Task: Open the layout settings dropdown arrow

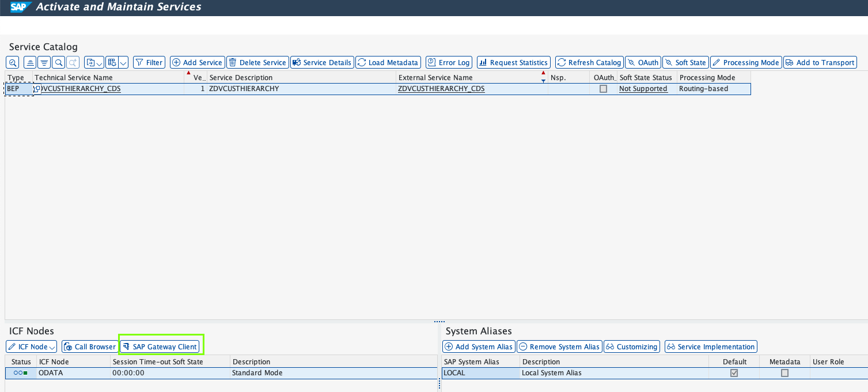Action: [x=123, y=62]
